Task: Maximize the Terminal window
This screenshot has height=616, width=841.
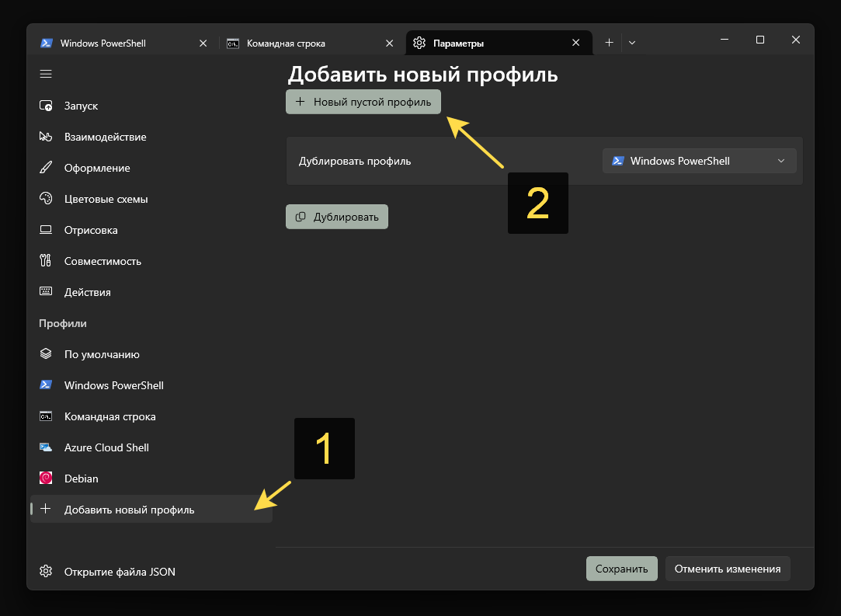Action: tap(760, 40)
